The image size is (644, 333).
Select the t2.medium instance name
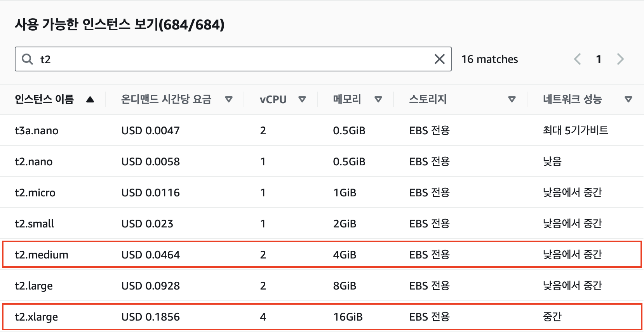tap(42, 255)
